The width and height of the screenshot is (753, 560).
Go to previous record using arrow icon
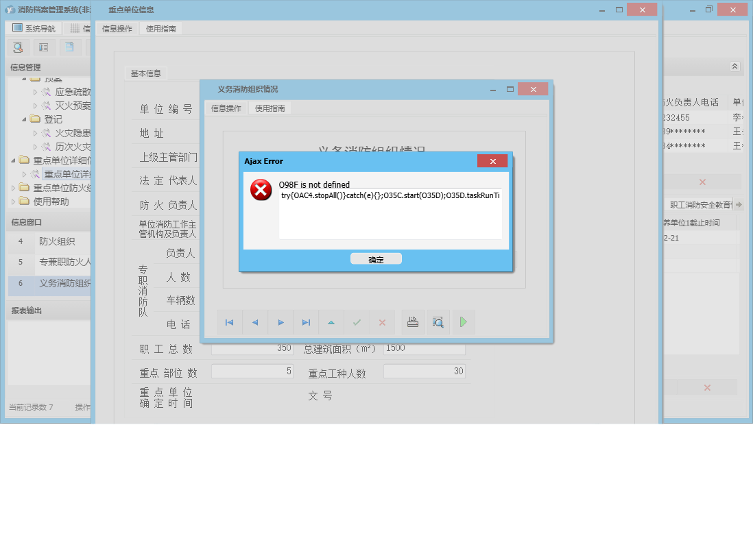pos(254,322)
